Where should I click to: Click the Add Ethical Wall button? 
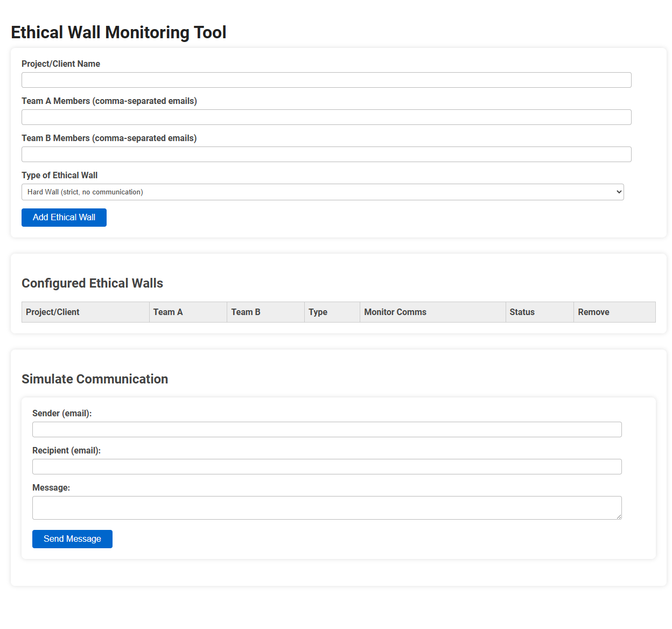(64, 218)
